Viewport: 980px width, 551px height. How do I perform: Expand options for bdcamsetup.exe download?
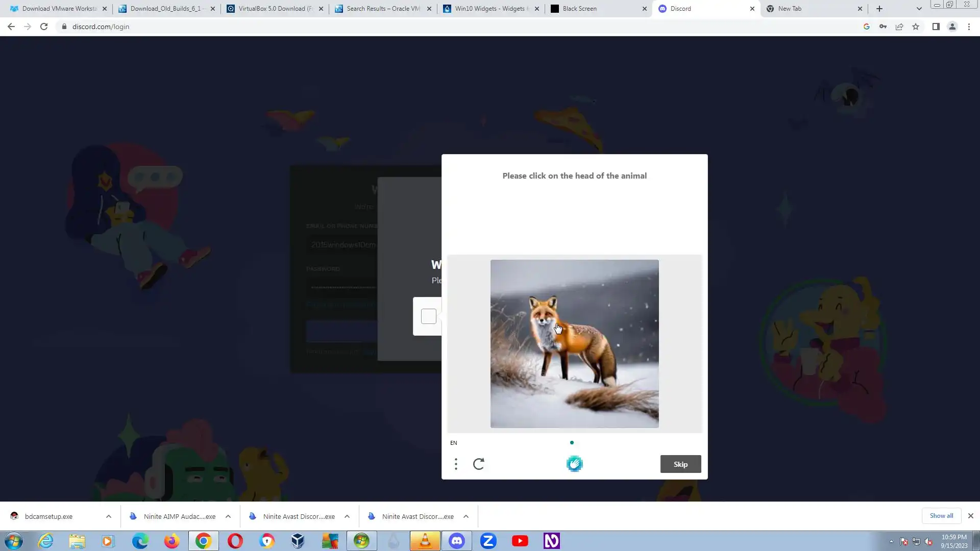pos(109,516)
